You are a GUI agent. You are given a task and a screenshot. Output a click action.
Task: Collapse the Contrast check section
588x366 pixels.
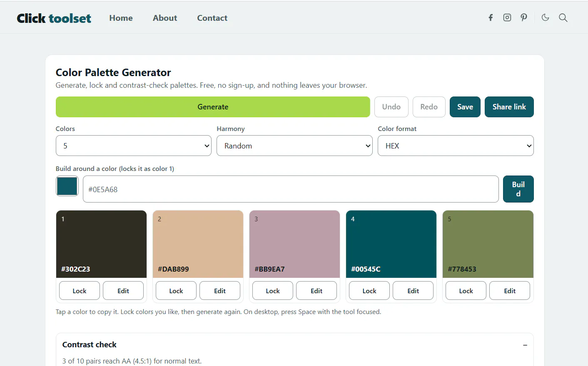click(x=525, y=345)
